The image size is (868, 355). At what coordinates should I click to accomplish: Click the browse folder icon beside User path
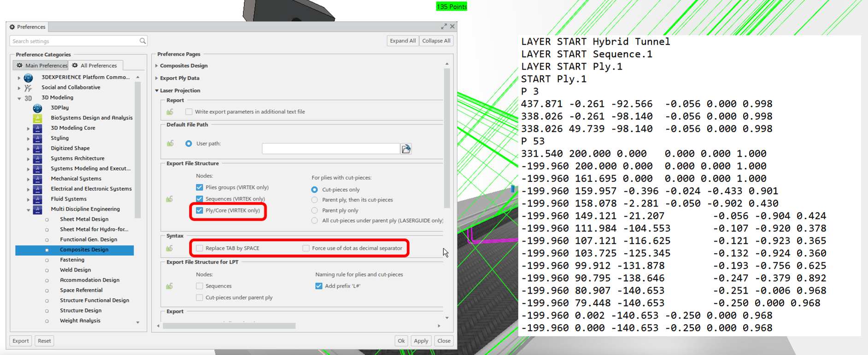(406, 149)
